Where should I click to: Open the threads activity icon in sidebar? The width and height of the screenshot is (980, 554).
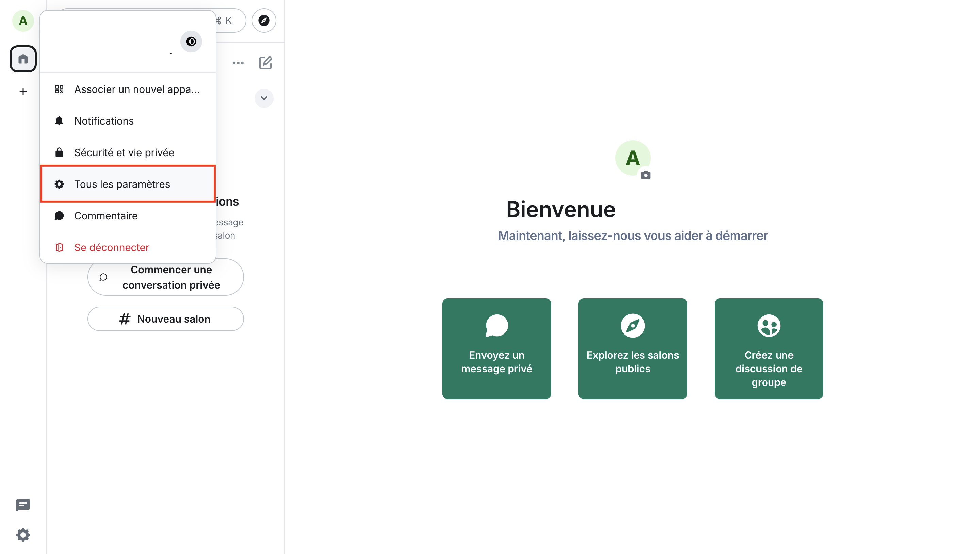click(x=23, y=505)
